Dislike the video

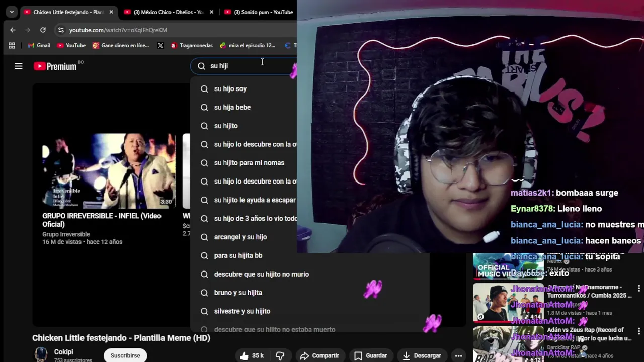pyautogui.click(x=280, y=355)
